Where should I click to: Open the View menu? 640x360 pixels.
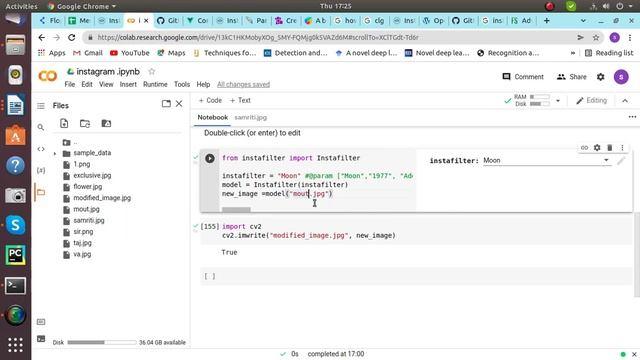tap(106, 84)
